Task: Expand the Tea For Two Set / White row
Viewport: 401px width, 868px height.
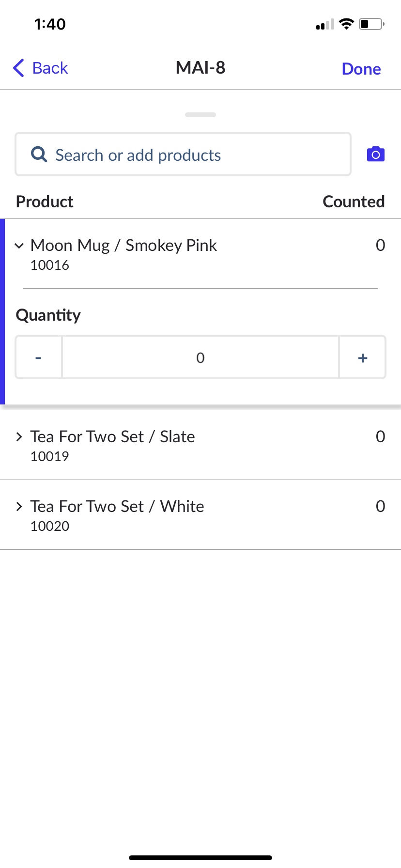Action: pos(19,507)
